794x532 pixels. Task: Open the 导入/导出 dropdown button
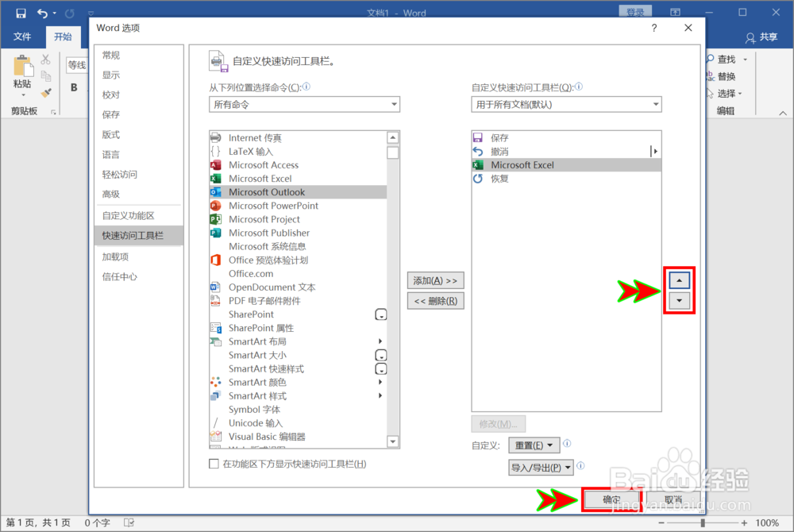coord(541,468)
